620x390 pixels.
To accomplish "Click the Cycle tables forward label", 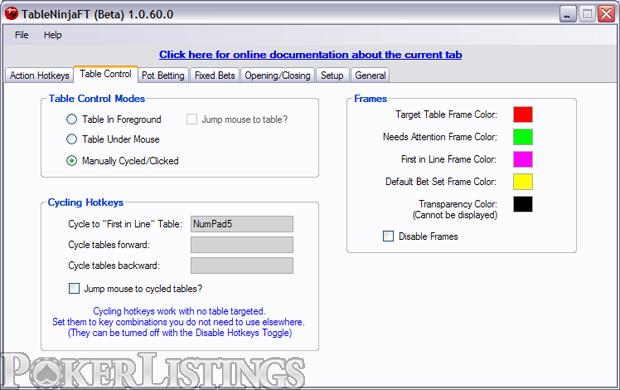I will point(109,245).
